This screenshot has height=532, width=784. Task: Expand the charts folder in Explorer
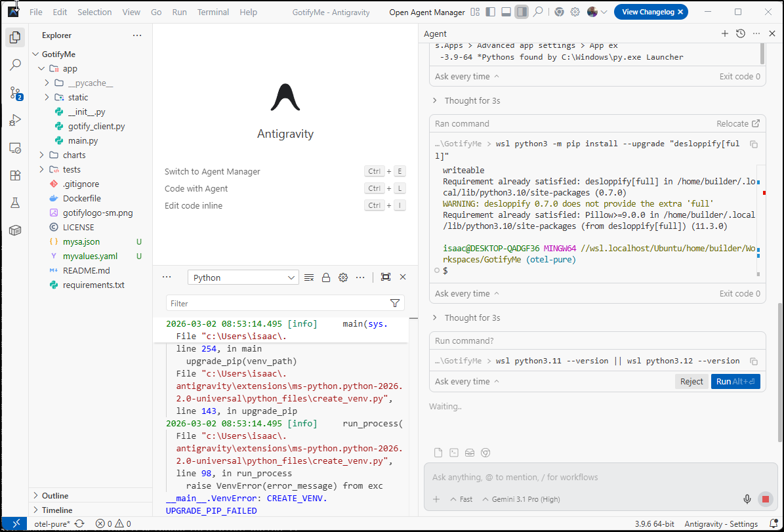73,155
